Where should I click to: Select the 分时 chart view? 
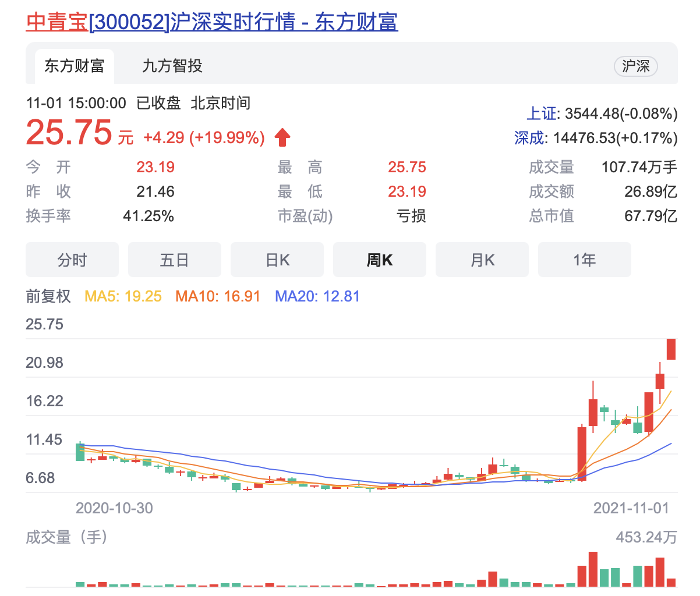[x=72, y=260]
